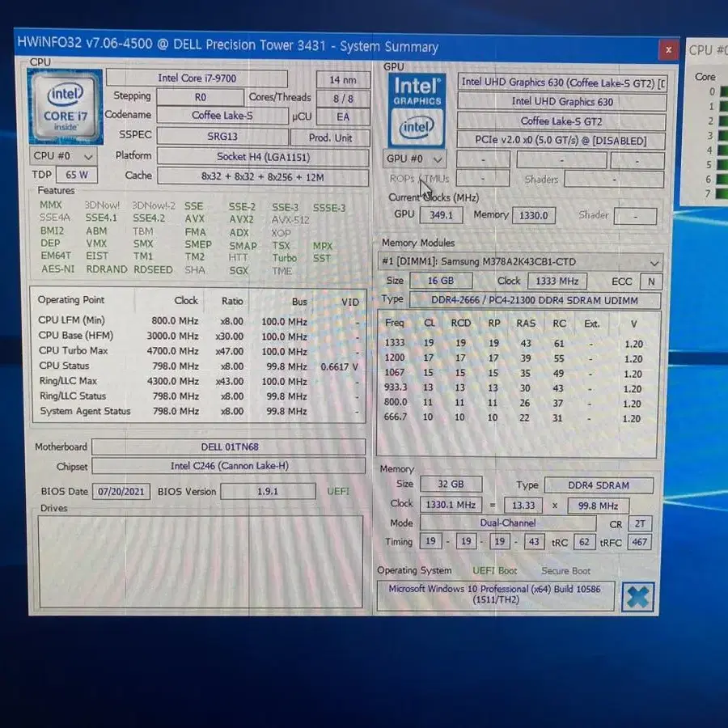Click the CPU Status row label
The image size is (728, 728).
tap(64, 366)
